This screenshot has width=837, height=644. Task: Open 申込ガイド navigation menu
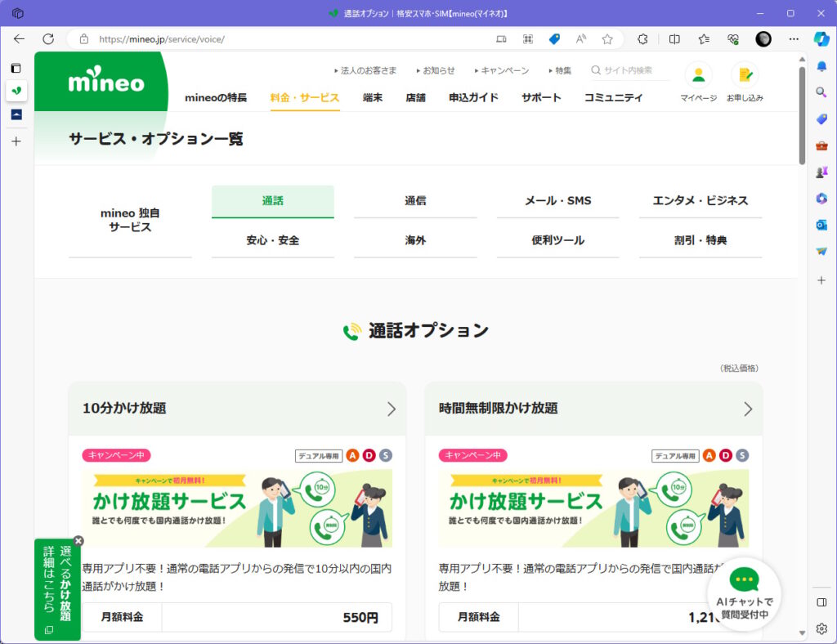[x=473, y=97]
